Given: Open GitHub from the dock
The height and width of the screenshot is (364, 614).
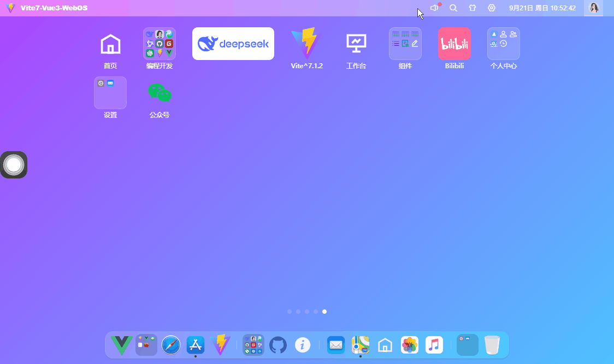Looking at the screenshot, I should click(x=278, y=345).
